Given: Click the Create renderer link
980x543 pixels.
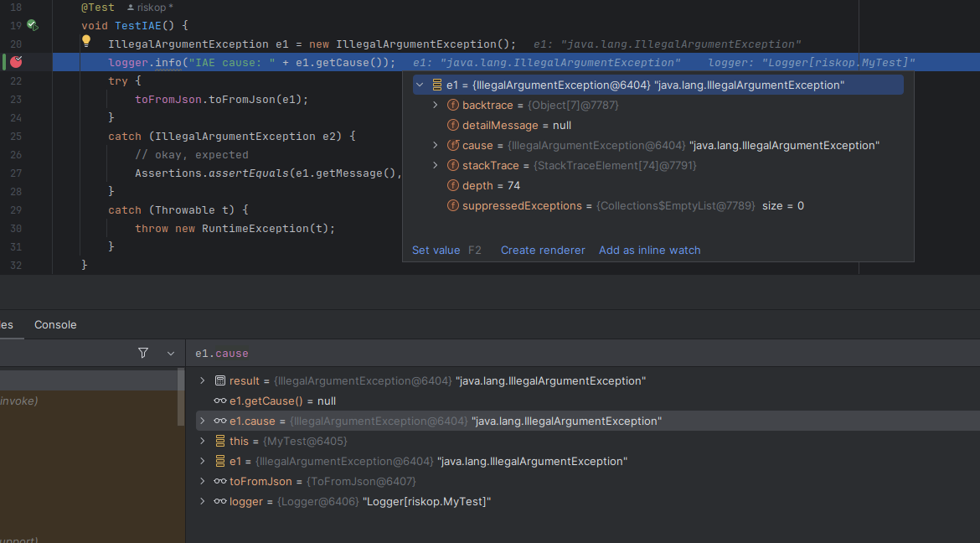Looking at the screenshot, I should (543, 251).
